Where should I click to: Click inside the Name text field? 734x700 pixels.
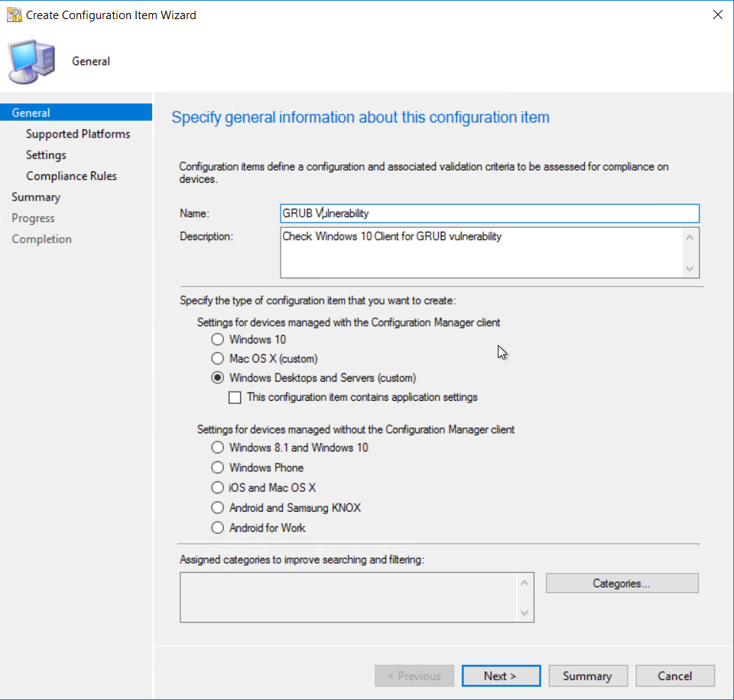489,213
